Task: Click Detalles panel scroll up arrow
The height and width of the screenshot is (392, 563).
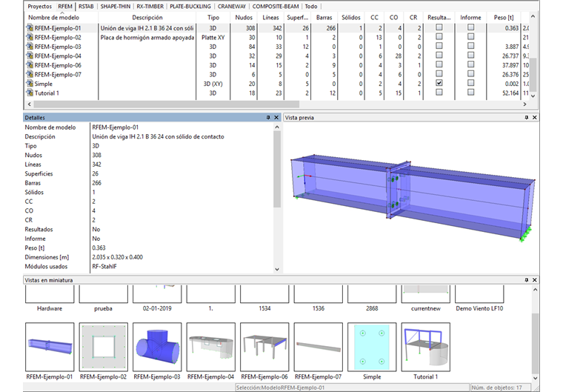Action: (x=277, y=127)
